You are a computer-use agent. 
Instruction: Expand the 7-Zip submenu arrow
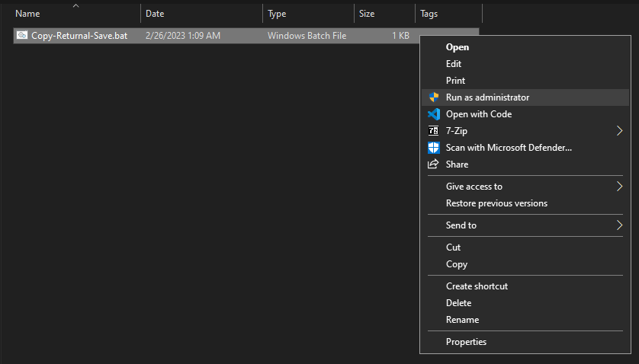[619, 131]
